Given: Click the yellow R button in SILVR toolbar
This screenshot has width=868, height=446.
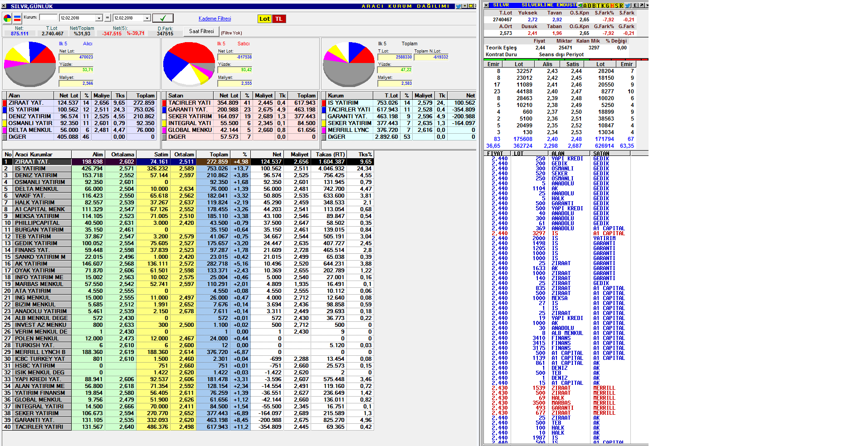Looking at the screenshot, I should (x=621, y=5).
